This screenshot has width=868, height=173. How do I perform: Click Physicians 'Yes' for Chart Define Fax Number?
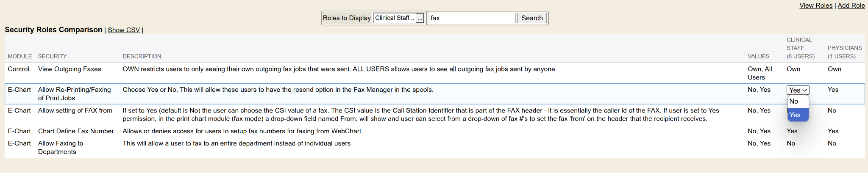click(x=833, y=131)
